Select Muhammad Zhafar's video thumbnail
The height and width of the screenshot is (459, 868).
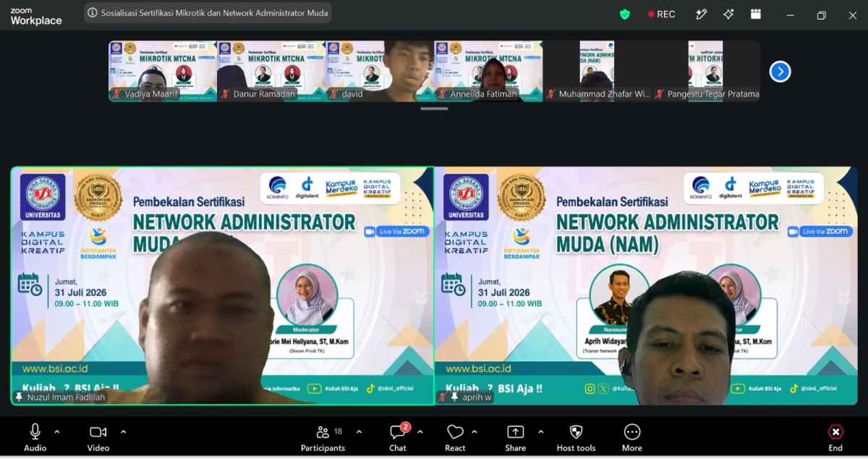point(597,71)
